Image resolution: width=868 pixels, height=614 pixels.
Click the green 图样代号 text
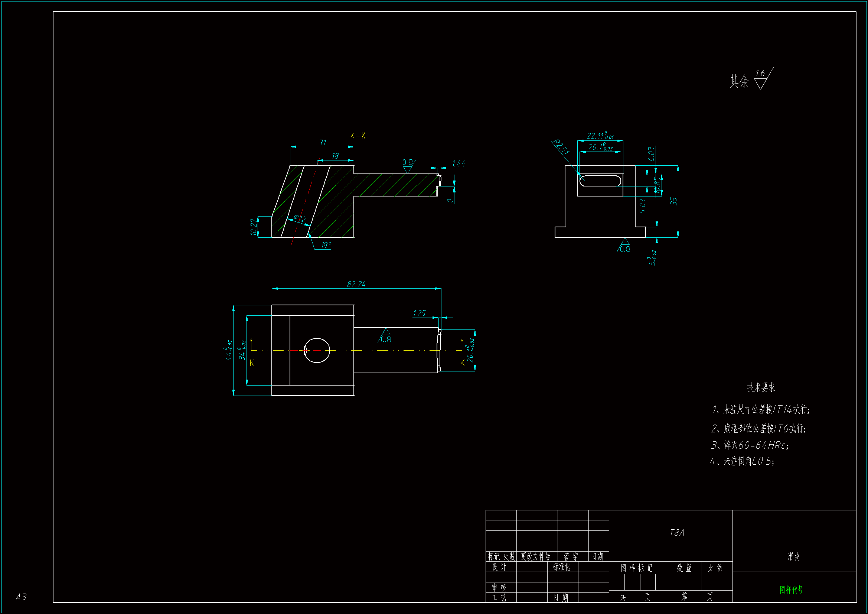[791, 589]
